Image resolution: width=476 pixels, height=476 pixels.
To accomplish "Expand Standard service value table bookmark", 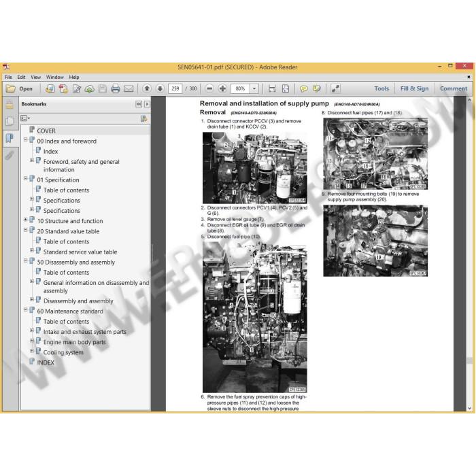I will coord(32,250).
